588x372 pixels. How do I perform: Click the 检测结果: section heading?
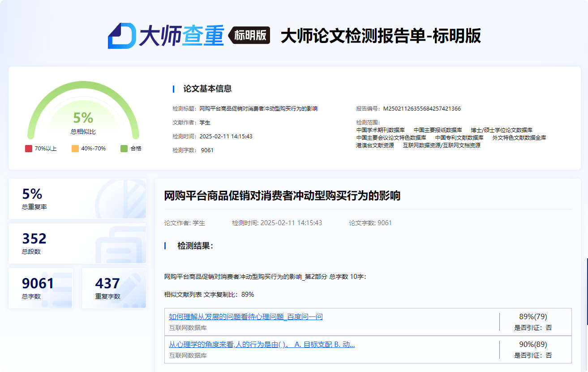point(195,246)
